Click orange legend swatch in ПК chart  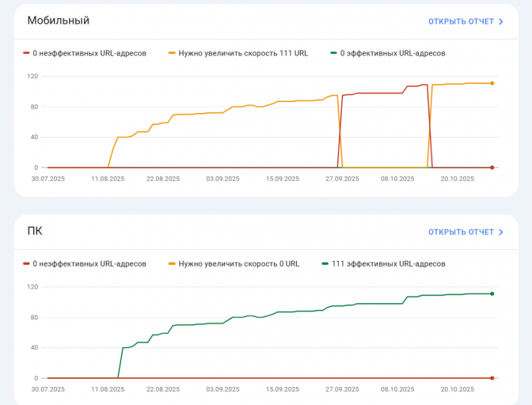[172, 264]
